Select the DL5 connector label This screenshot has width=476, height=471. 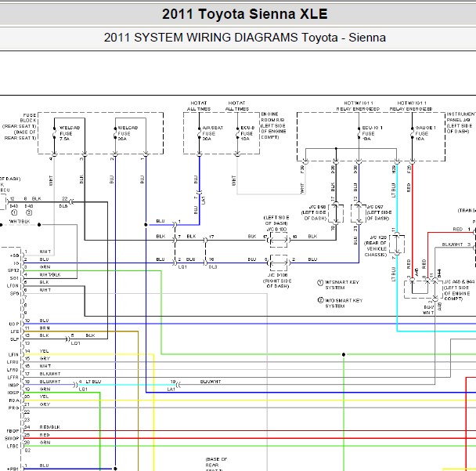[63, 206]
